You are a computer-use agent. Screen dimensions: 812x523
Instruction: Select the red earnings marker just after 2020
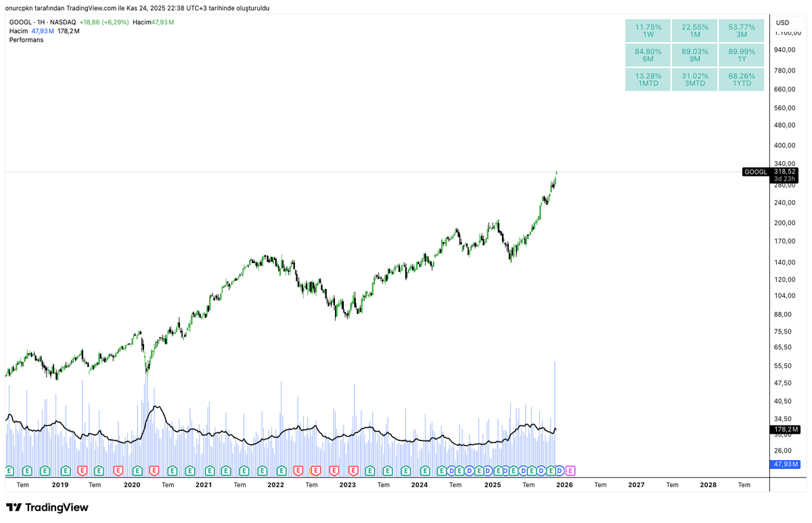154,470
